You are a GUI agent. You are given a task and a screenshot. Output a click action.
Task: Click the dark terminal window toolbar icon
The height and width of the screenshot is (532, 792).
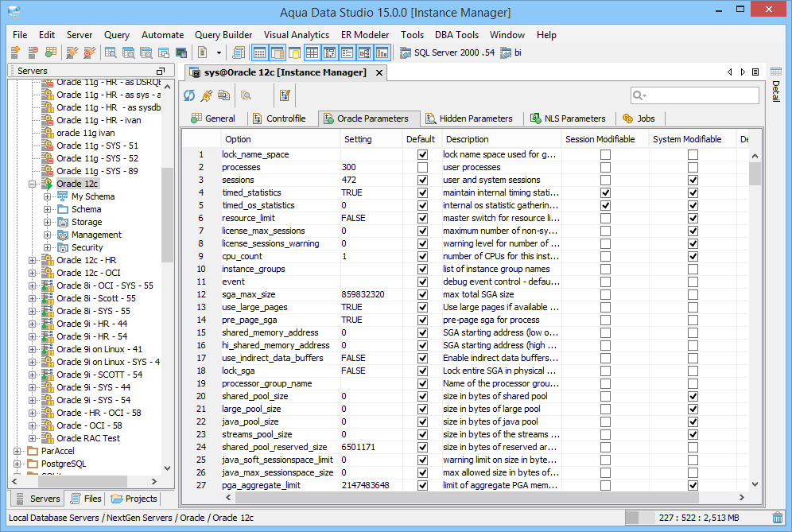coord(181,52)
